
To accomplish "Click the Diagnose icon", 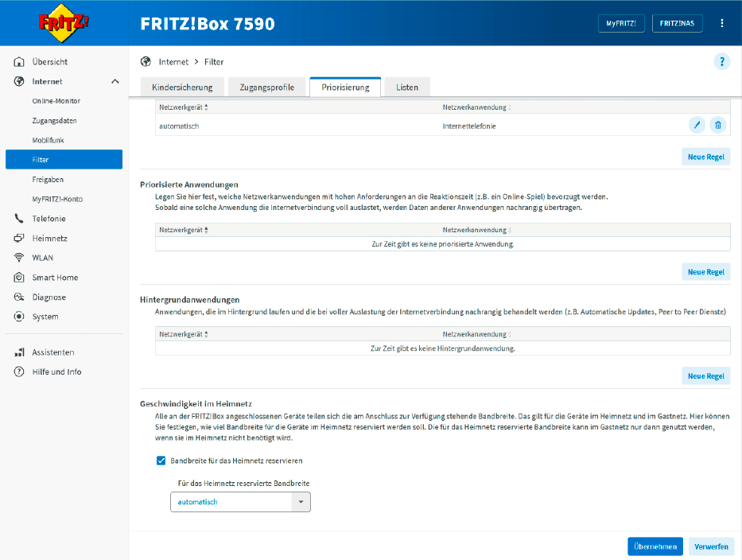I will [19, 297].
